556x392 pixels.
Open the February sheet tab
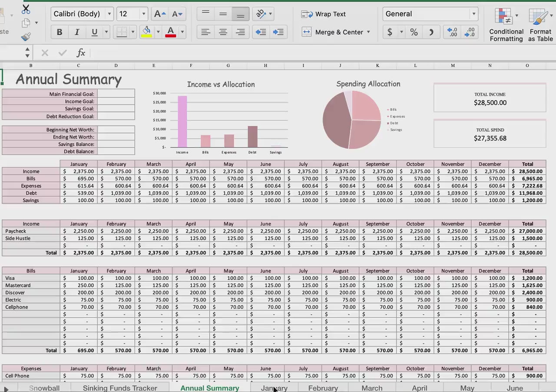[x=323, y=388]
